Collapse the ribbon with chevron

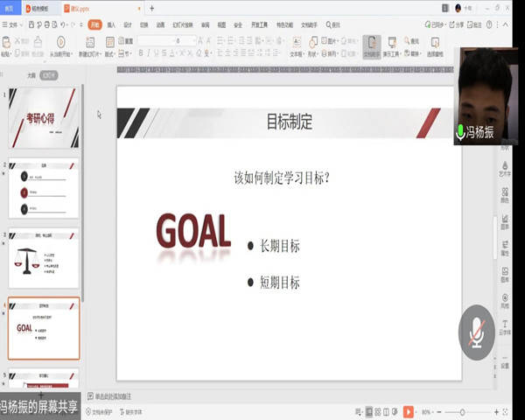[506, 24]
